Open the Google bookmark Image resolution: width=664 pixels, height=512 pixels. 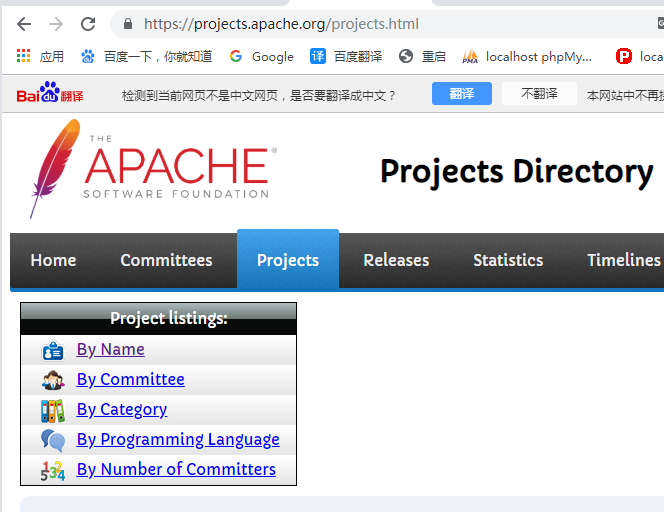coord(262,56)
